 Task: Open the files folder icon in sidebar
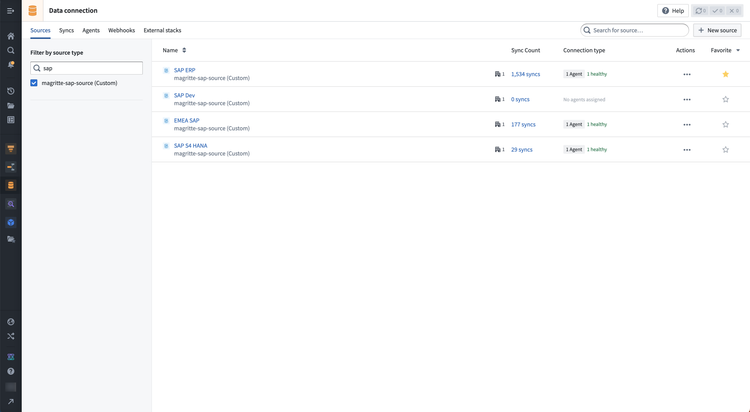tap(11, 105)
